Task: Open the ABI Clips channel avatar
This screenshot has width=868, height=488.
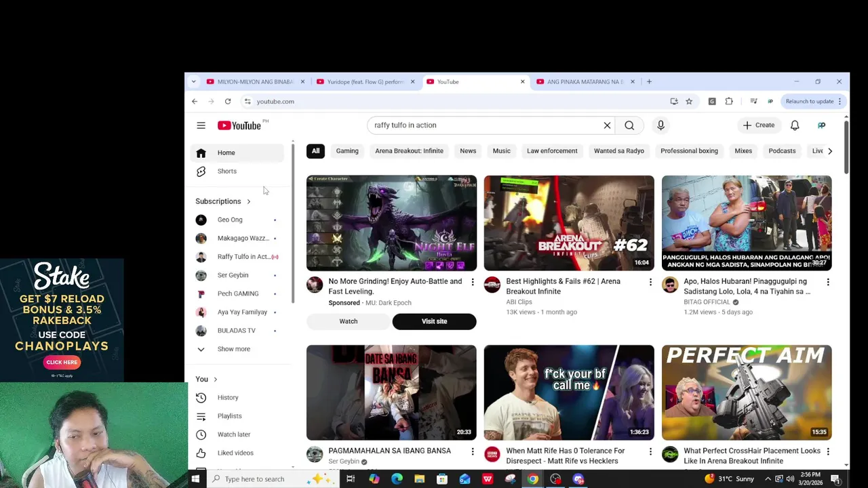Action: pos(492,285)
